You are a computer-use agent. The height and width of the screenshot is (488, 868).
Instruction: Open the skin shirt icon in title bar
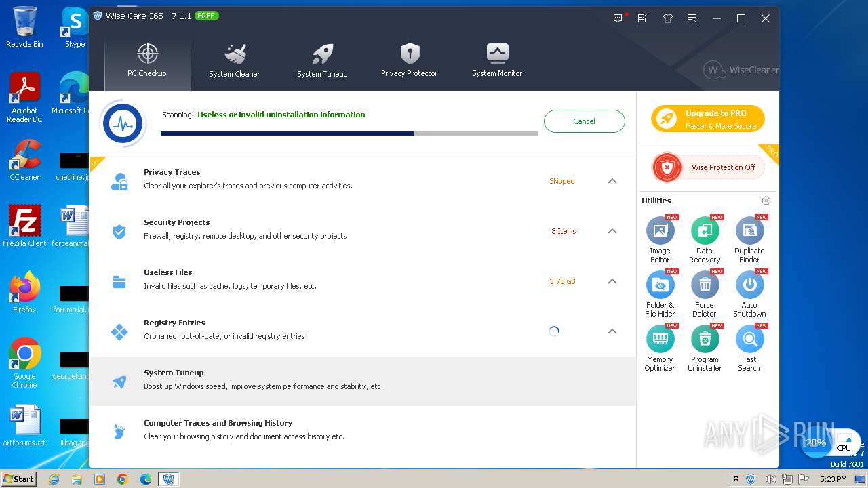coord(668,18)
